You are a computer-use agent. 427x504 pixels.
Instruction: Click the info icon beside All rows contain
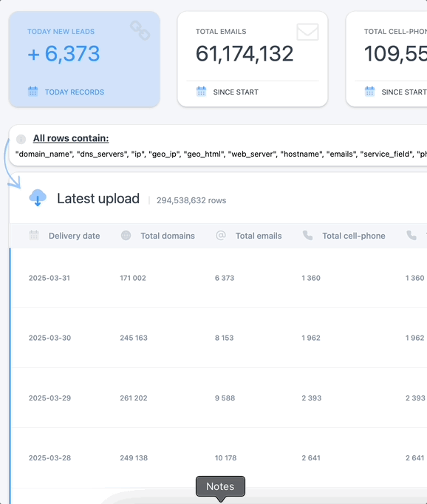tap(21, 139)
